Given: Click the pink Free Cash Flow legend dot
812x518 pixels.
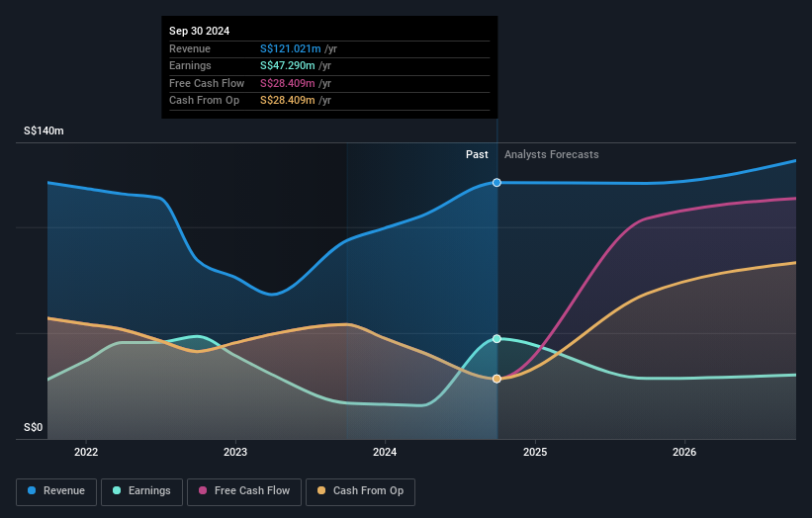Looking at the screenshot, I should [x=203, y=490].
